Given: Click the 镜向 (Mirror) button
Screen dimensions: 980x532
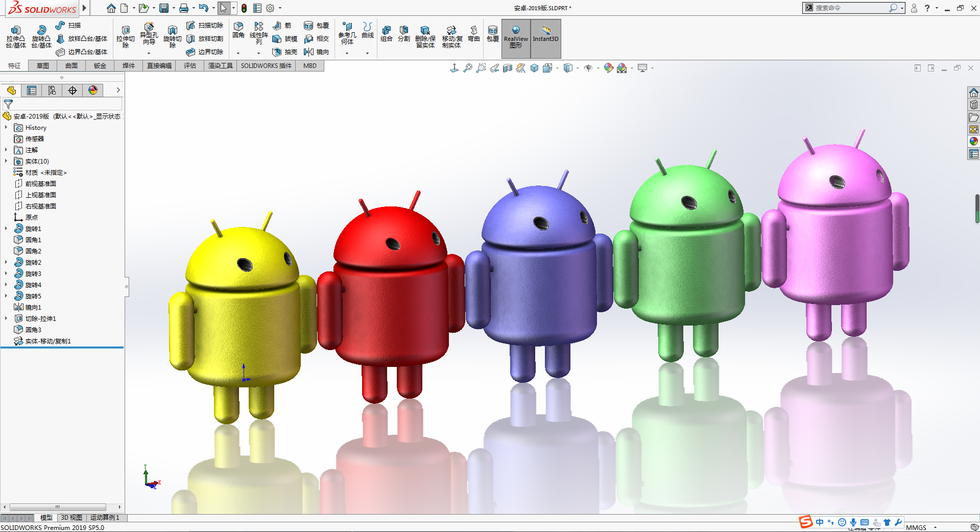Looking at the screenshot, I should (317, 52).
